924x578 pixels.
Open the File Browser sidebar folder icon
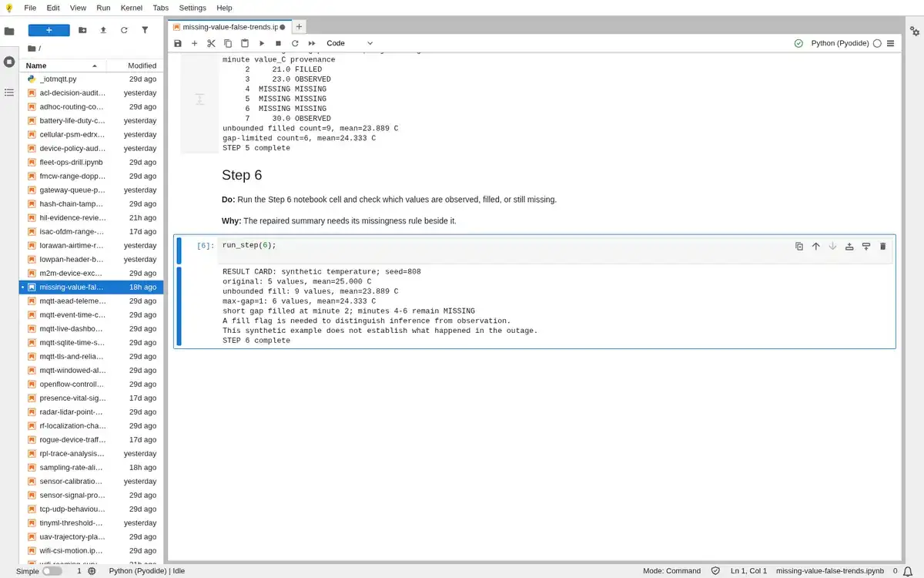click(x=9, y=32)
